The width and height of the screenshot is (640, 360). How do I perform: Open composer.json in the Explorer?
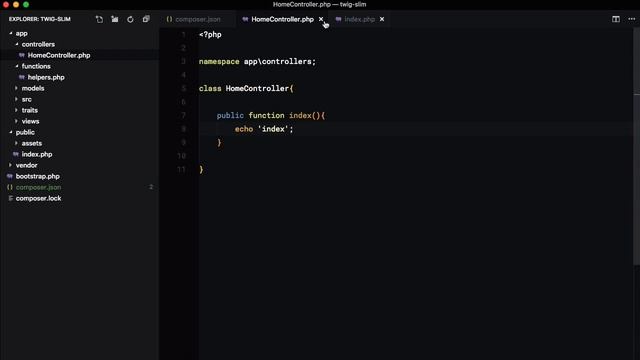38,187
